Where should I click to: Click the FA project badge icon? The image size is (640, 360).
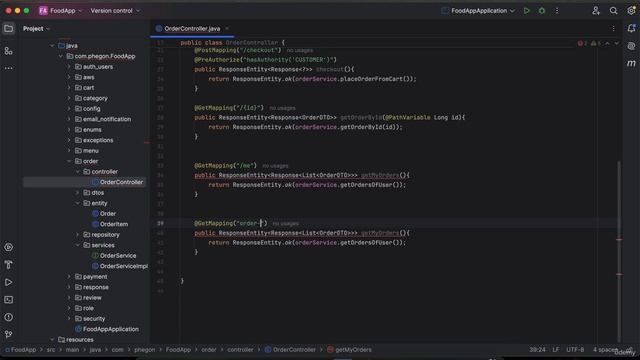pyautogui.click(x=43, y=11)
